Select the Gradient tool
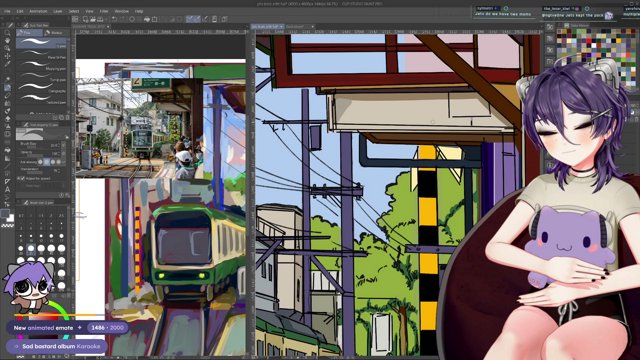Viewport: 640px width, 360px height. click(x=7, y=158)
